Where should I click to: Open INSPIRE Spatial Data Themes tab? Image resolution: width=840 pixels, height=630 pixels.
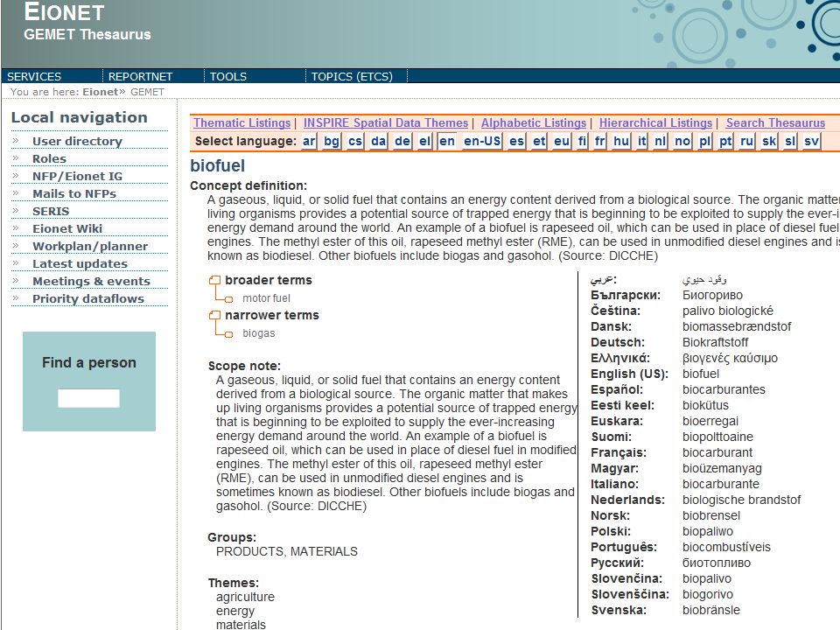point(386,122)
